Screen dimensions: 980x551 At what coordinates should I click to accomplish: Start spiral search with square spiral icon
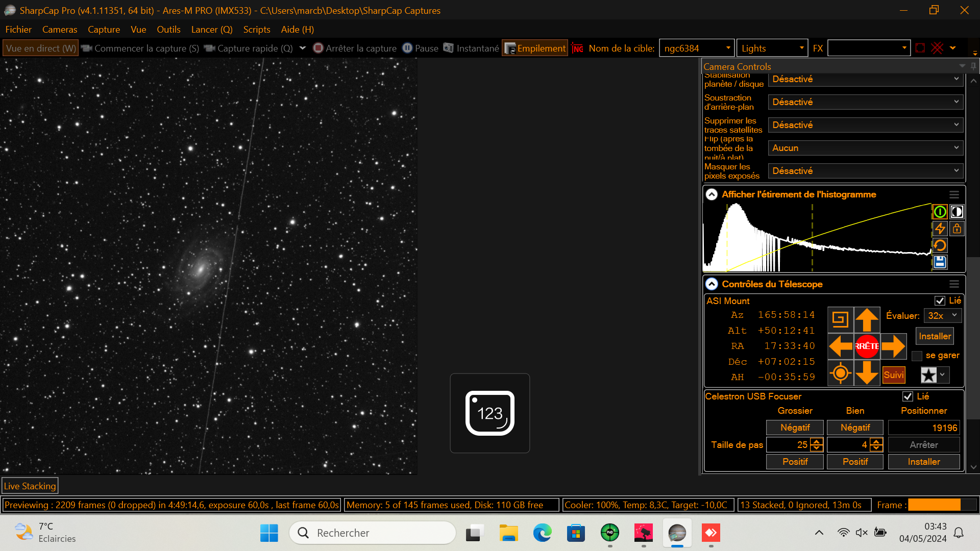[x=840, y=320]
